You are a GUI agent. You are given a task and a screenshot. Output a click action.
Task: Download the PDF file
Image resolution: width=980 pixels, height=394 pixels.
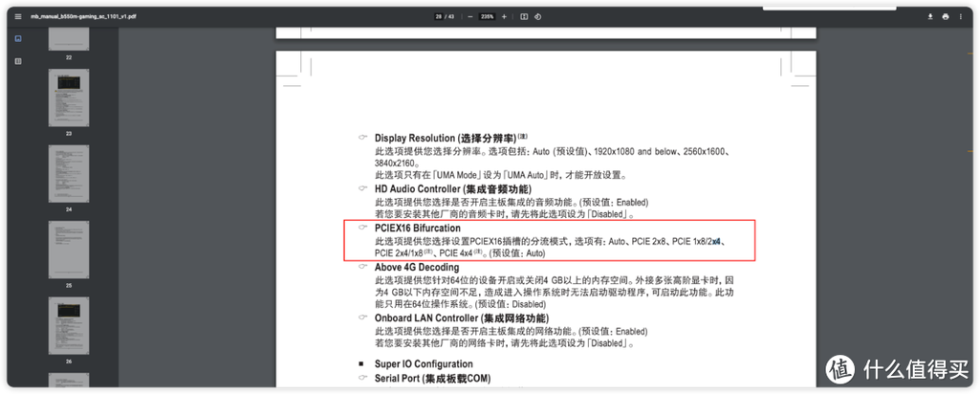(930, 16)
